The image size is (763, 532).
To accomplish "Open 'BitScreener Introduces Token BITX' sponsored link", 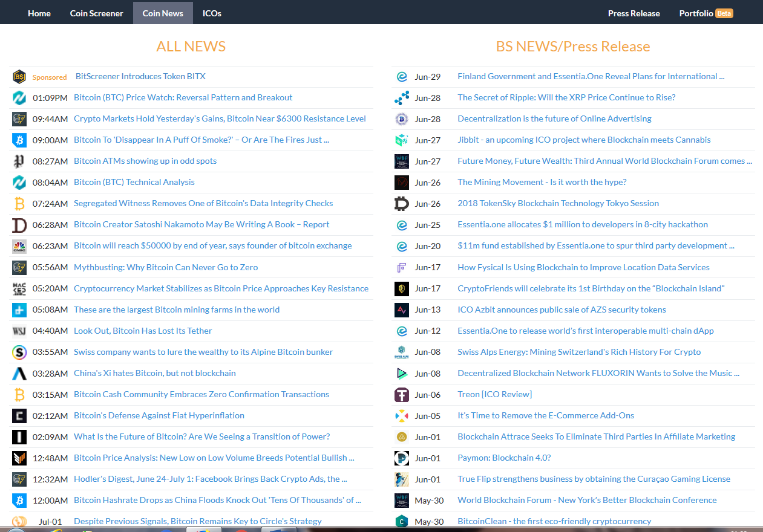I will (140, 76).
